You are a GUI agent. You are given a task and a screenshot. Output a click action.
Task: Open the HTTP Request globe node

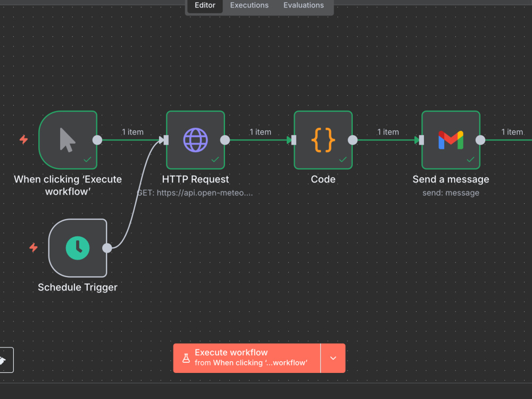click(195, 140)
